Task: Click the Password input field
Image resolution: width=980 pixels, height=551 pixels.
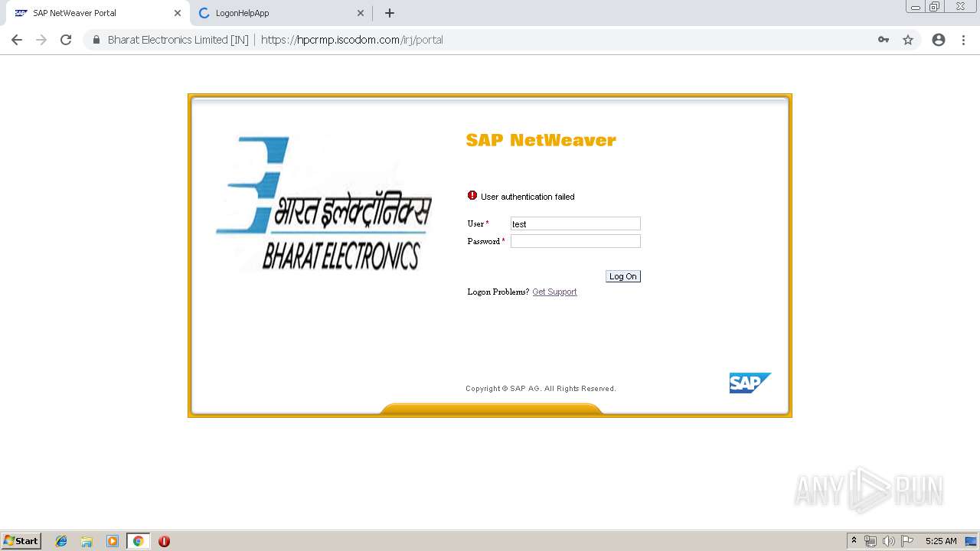Action: click(576, 241)
